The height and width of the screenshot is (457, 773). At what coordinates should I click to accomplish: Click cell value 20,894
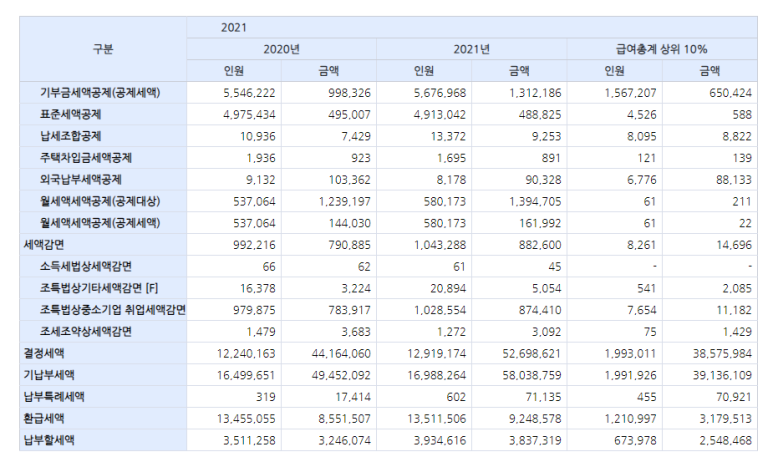[x=448, y=288]
